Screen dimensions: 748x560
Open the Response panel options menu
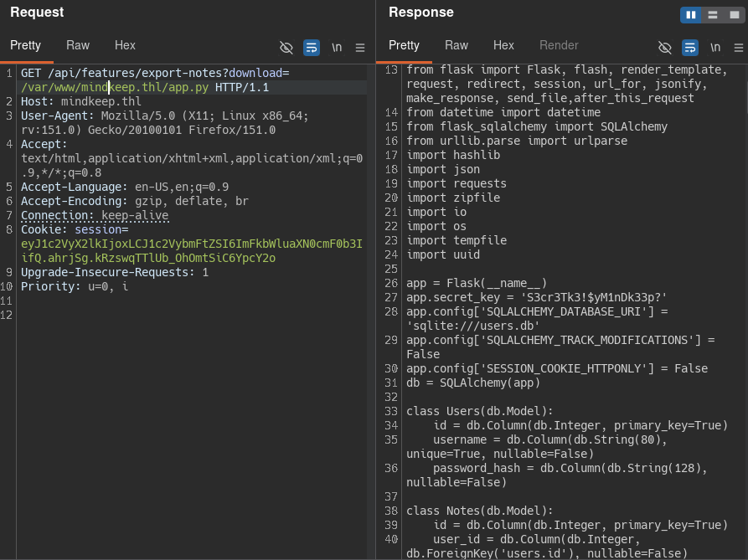point(739,48)
